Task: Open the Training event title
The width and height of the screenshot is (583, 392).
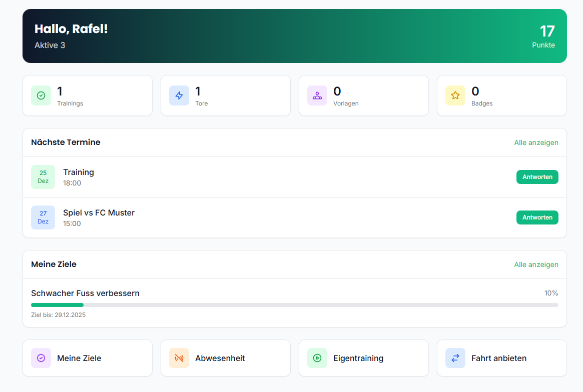Action: [79, 172]
